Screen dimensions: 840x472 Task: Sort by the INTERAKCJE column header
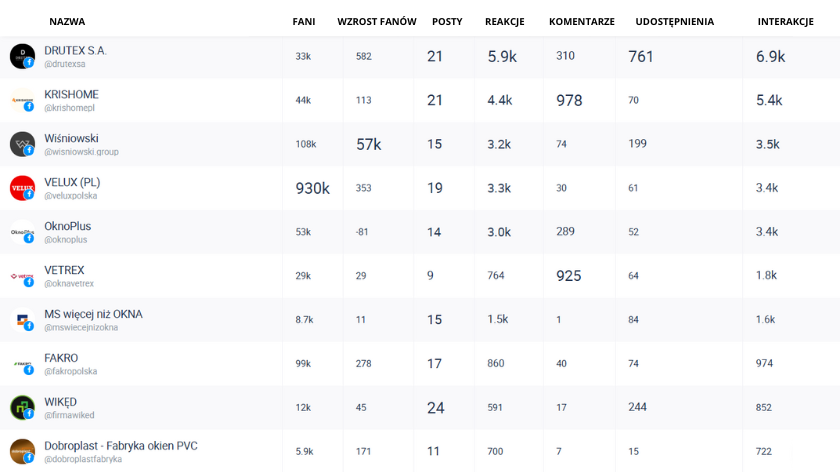coord(785,21)
